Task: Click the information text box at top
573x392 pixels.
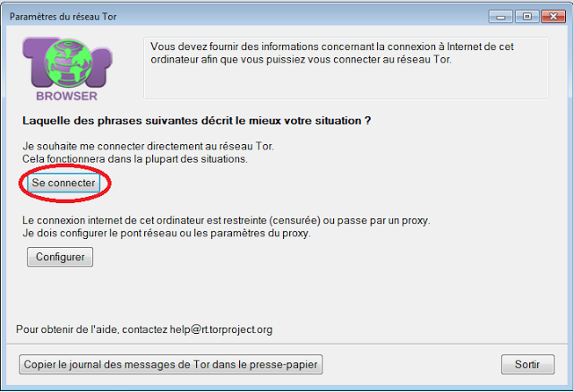Action: click(346, 68)
